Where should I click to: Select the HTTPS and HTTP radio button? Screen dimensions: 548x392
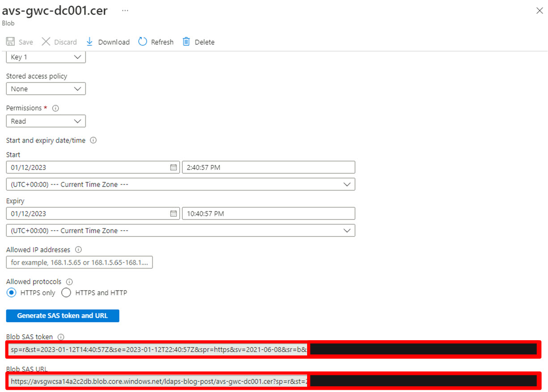click(x=66, y=293)
